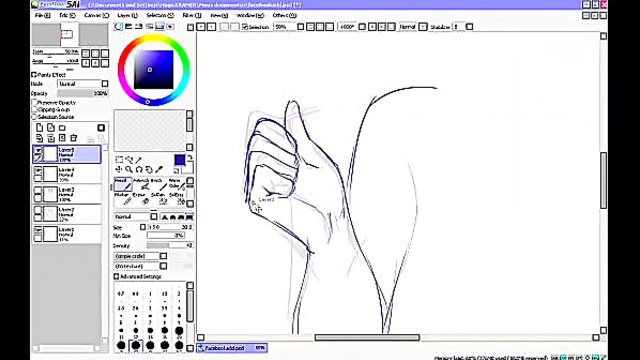This screenshot has height=360, width=640.
Task: Delete the selected layer with trash icon
Action: tap(73, 138)
